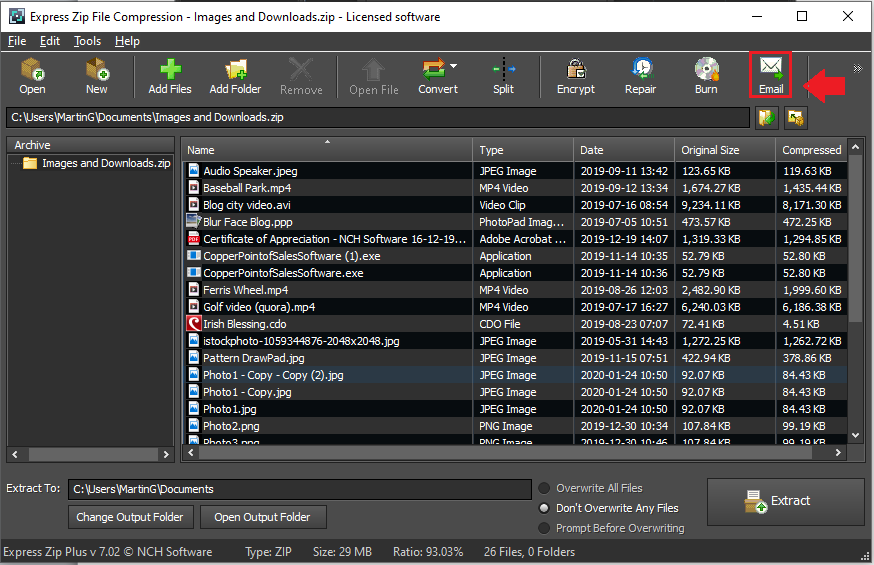Screen dimensions: 874x565
Task: Expand the Convert dropdown arrow
Action: (x=454, y=66)
